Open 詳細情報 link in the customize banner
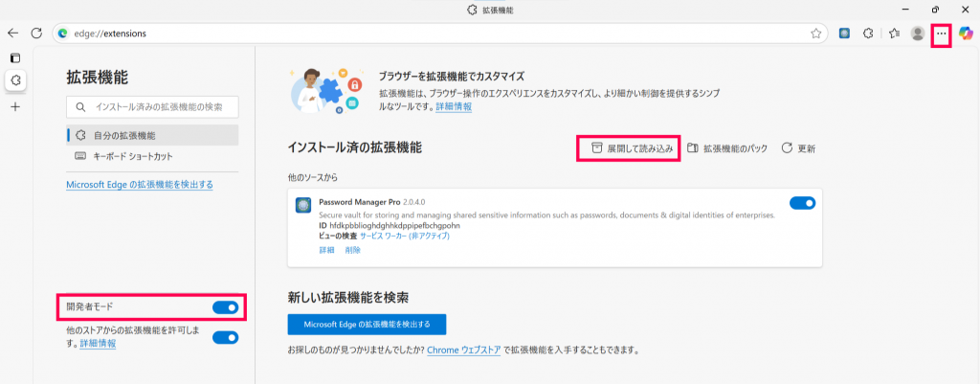Image resolution: width=980 pixels, height=384 pixels. [x=454, y=106]
